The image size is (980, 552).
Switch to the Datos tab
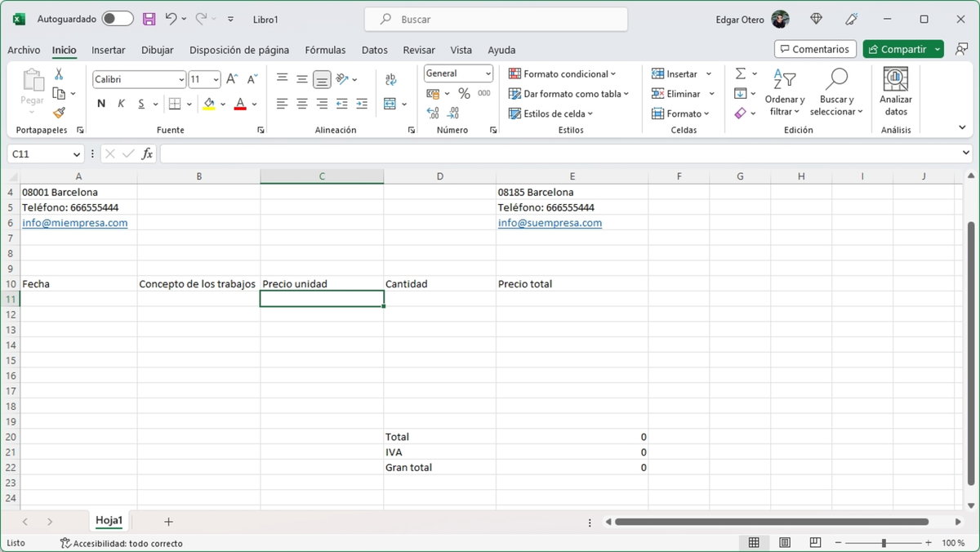coord(375,50)
